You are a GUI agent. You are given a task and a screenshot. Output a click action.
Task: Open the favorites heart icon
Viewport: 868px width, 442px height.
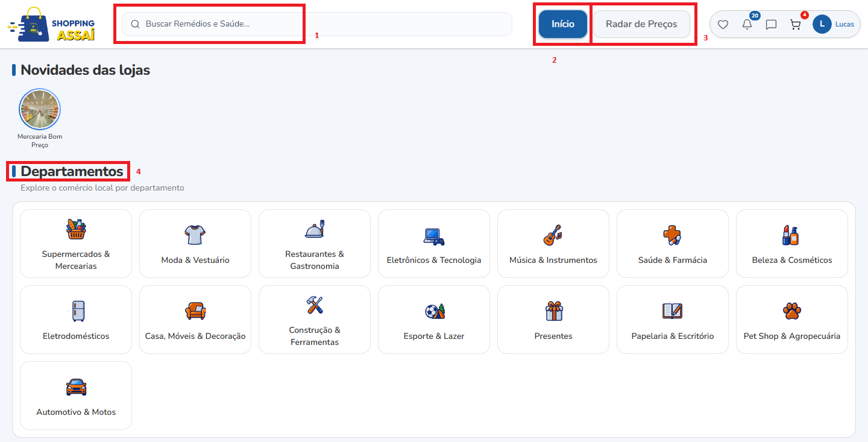coord(723,25)
